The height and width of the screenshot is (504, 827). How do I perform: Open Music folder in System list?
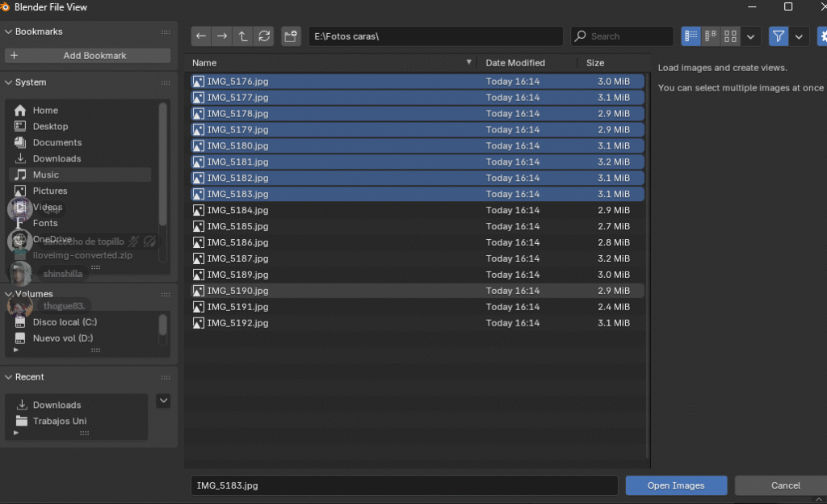[x=46, y=174]
